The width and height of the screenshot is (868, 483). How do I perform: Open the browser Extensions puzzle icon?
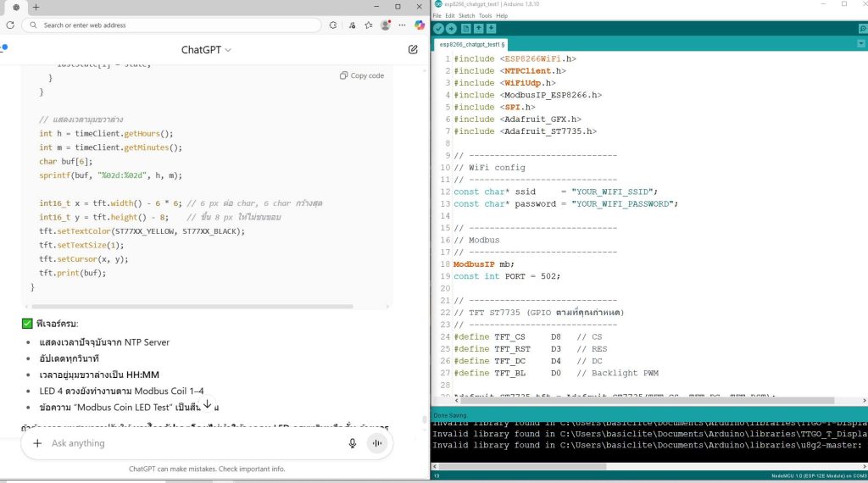(332, 25)
